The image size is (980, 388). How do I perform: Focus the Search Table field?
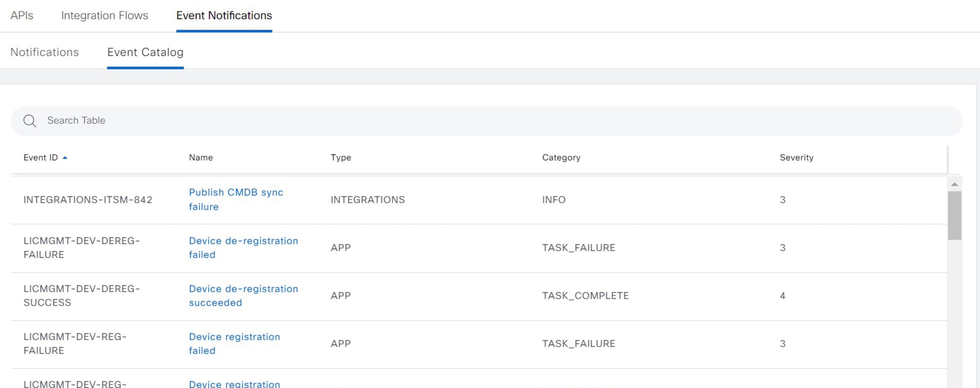click(x=487, y=121)
